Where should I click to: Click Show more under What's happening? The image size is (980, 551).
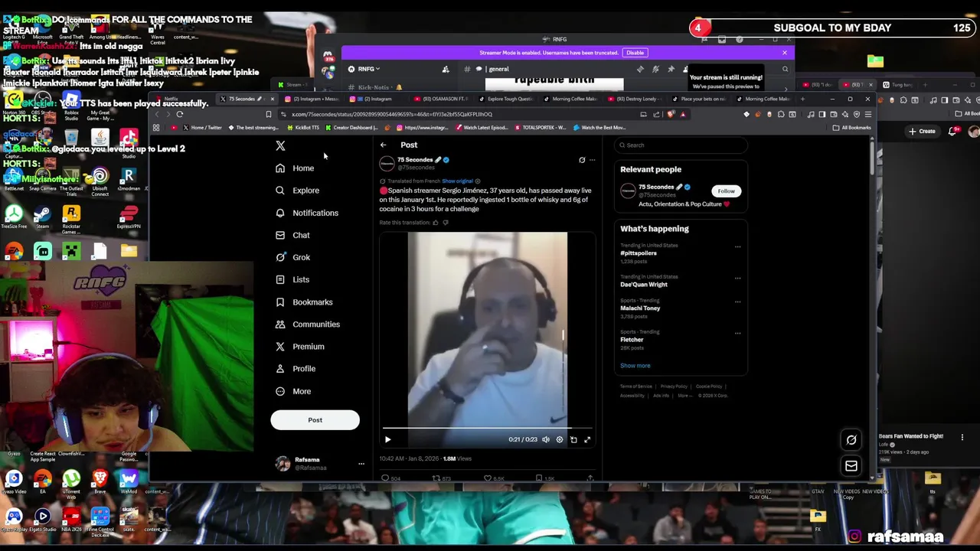pyautogui.click(x=635, y=366)
